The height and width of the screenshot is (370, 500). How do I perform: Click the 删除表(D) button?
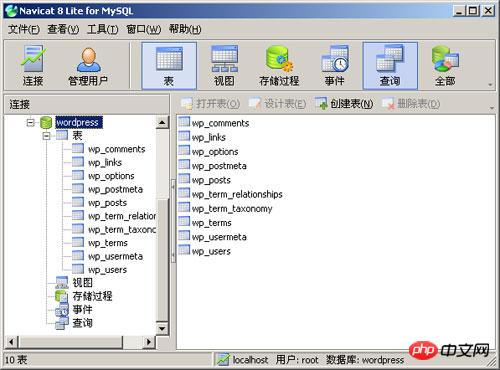[x=411, y=104]
